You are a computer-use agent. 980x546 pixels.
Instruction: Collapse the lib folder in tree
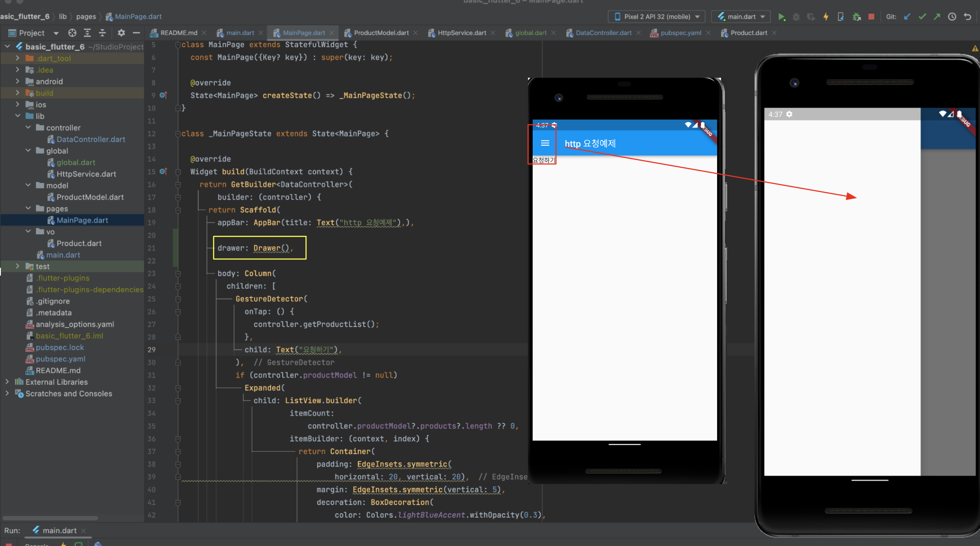point(18,116)
